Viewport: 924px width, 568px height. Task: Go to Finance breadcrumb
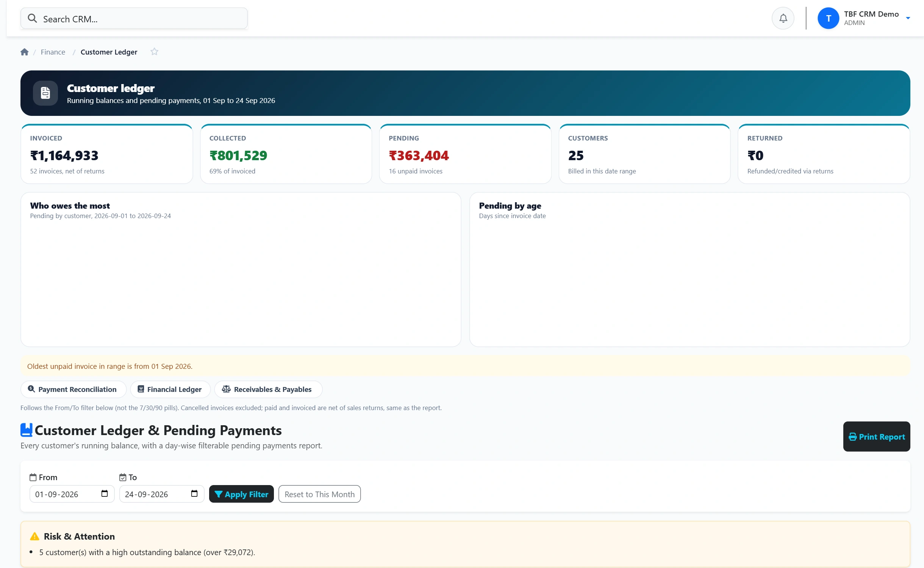click(x=53, y=52)
